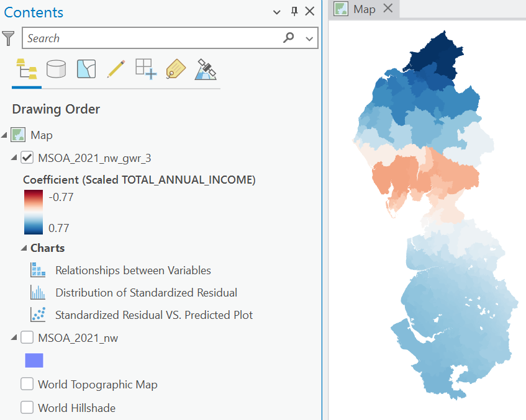Select the List By Selection icon
Screen dimensions: 526x420
86,69
